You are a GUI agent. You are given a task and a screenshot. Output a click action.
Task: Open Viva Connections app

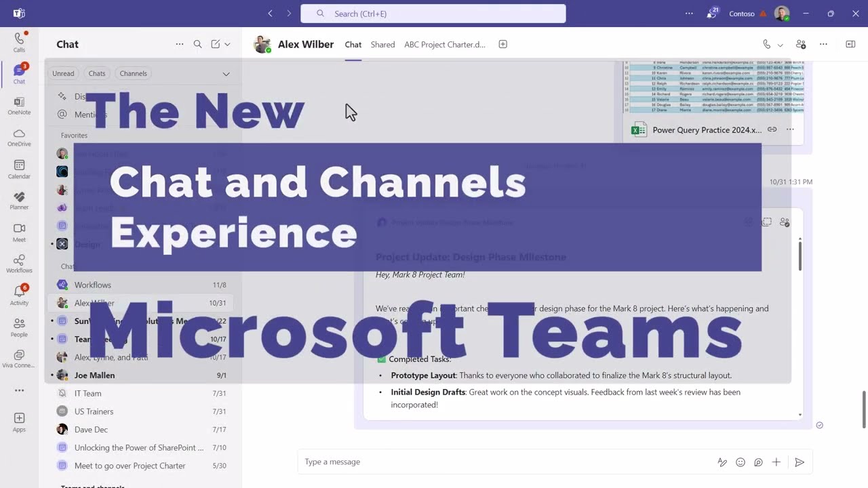[19, 359]
